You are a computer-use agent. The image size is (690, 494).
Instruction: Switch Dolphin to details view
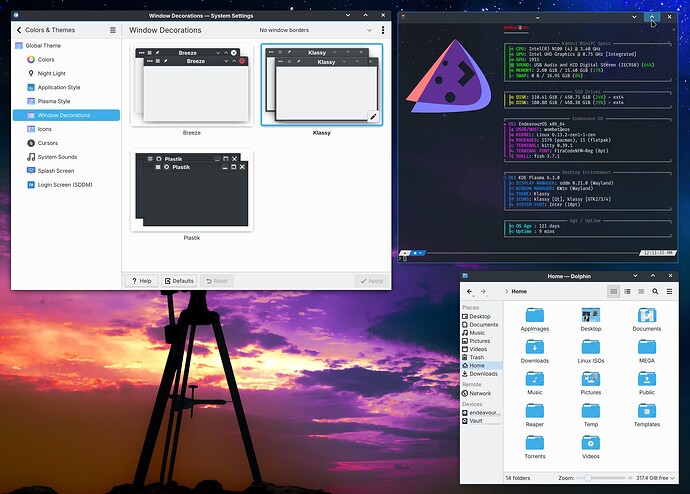(x=641, y=291)
